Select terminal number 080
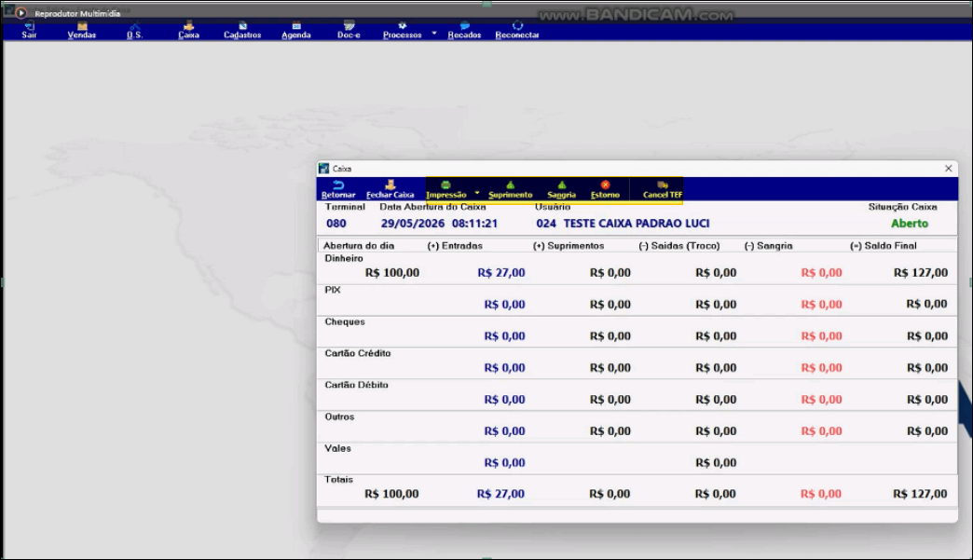This screenshot has width=973, height=560. tap(336, 224)
